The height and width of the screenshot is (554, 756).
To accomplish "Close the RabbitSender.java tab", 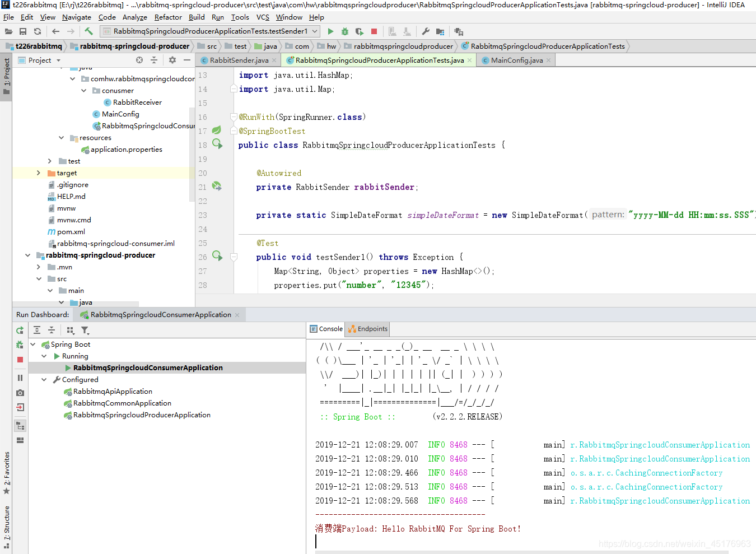I will click(x=274, y=60).
